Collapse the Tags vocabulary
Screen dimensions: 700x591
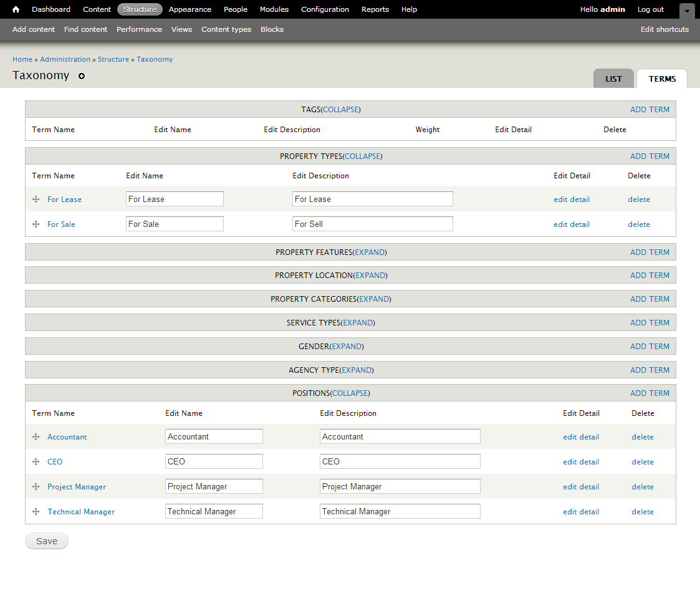[x=340, y=109]
